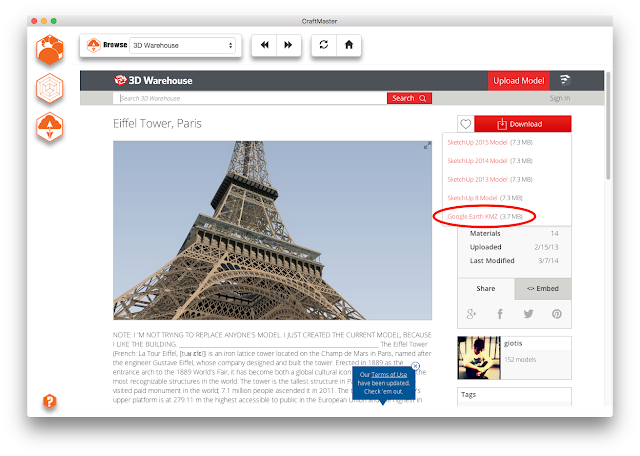Focus the Search 3D Warehouse field

tap(250, 98)
